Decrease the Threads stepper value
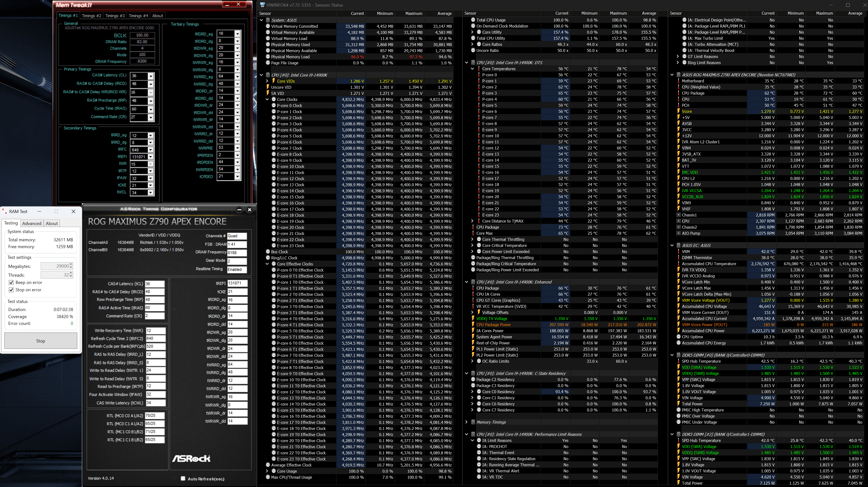This screenshot has height=487, width=868. [71, 277]
